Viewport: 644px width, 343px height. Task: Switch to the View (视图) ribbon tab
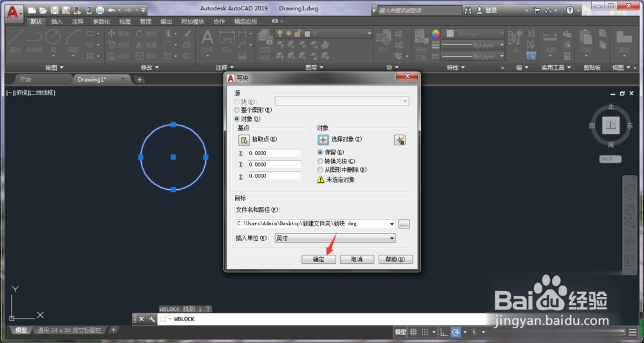pos(125,21)
